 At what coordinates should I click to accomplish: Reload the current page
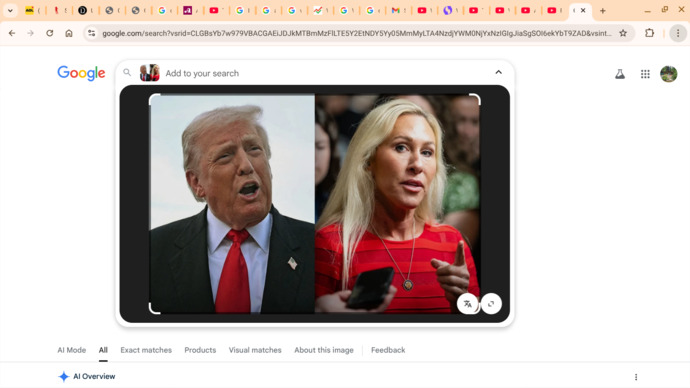tap(50, 33)
